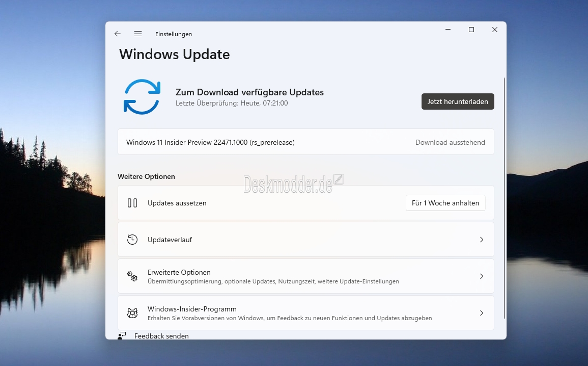Click the gears icon for Erweiterte Optionen
The image size is (588, 366).
(132, 276)
